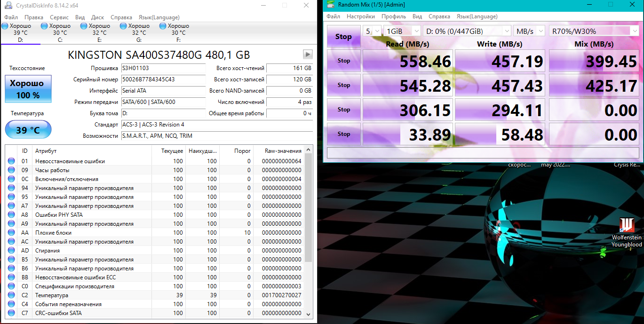Open the Профиль menu in CrystalDiskMark
The width and height of the screenshot is (644, 324).
tap(394, 16)
